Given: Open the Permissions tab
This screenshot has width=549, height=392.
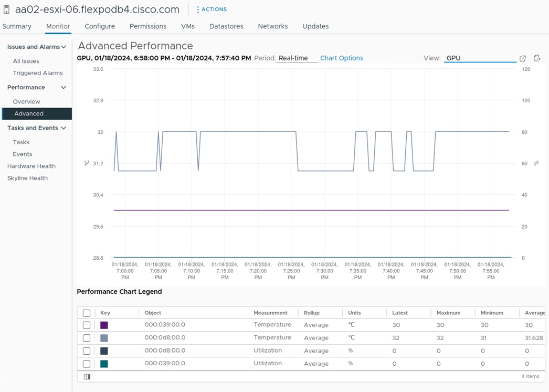Looking at the screenshot, I should (x=148, y=26).
